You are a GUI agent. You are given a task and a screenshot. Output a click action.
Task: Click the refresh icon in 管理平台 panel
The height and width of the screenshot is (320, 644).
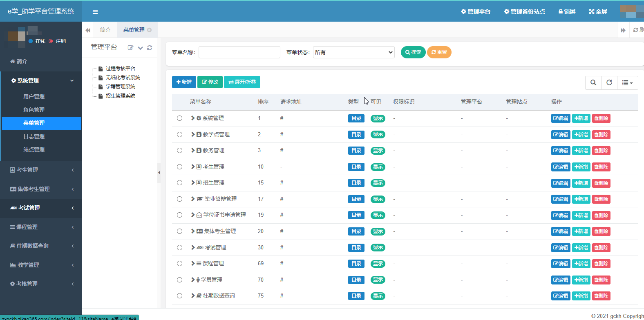coord(150,48)
